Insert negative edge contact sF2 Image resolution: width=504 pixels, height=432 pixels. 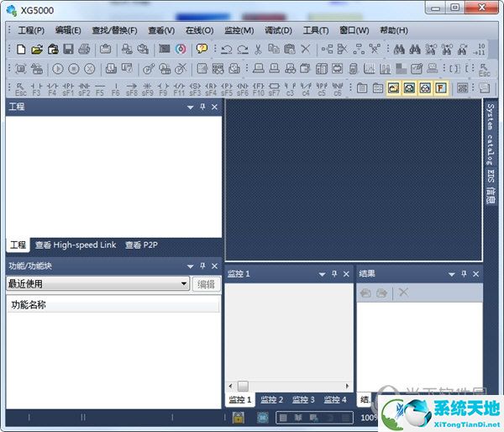pos(84,89)
